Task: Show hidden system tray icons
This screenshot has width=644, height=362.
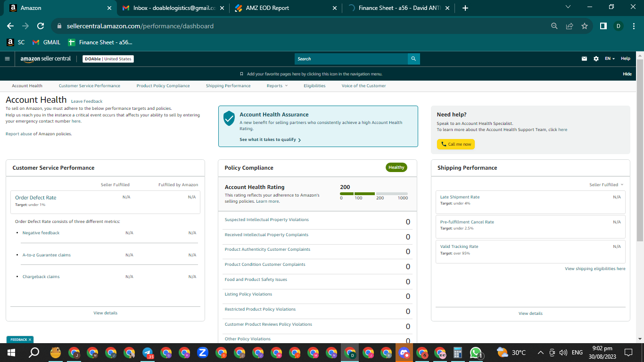Action: click(x=540, y=353)
